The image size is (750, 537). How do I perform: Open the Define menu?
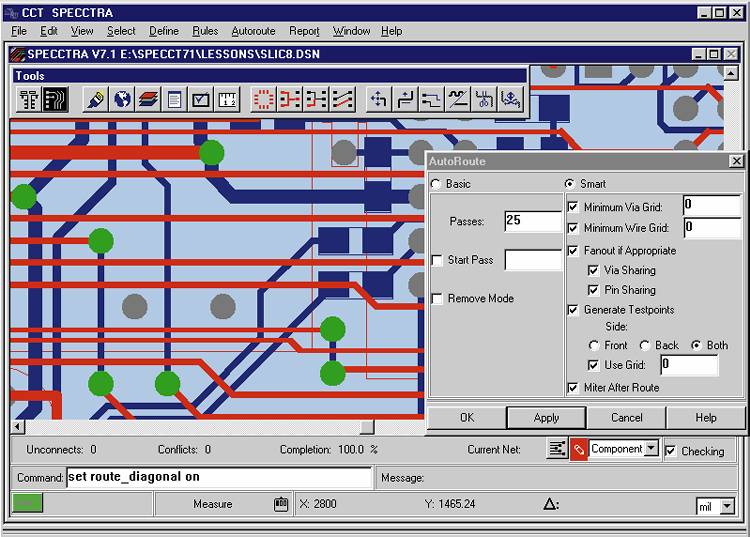pos(164,31)
